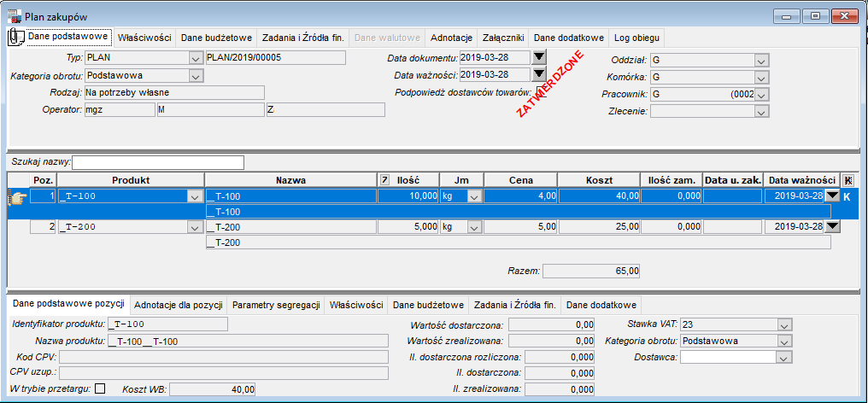
Task: Click the Koszt column header
Action: tap(598, 180)
